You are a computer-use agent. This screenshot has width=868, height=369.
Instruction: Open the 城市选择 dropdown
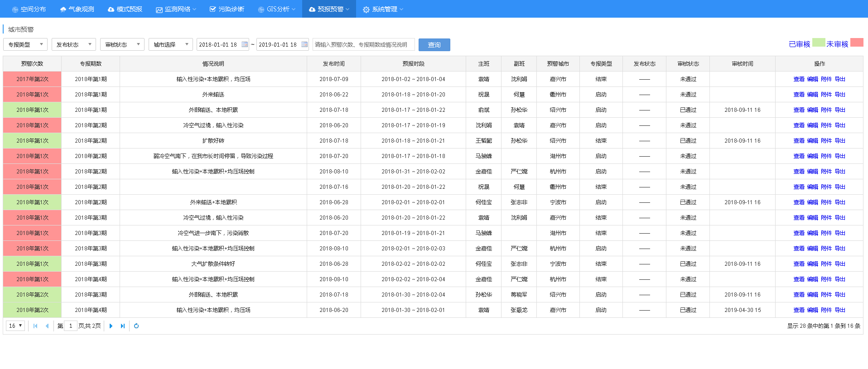tap(171, 44)
